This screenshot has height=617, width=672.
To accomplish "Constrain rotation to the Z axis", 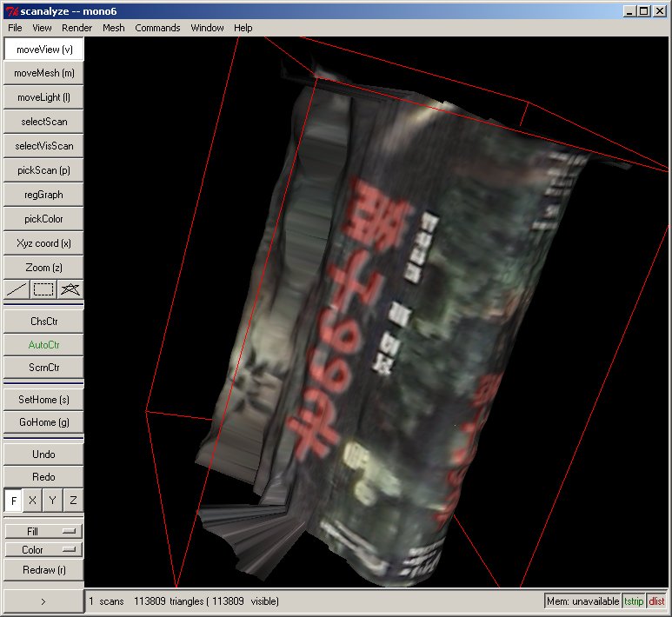I will pyautogui.click(x=73, y=501).
